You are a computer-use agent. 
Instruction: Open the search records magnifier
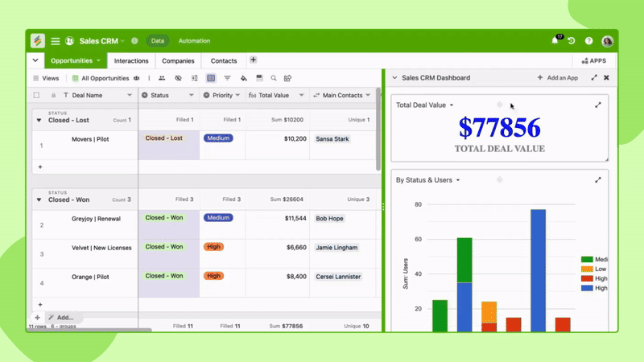[274, 78]
